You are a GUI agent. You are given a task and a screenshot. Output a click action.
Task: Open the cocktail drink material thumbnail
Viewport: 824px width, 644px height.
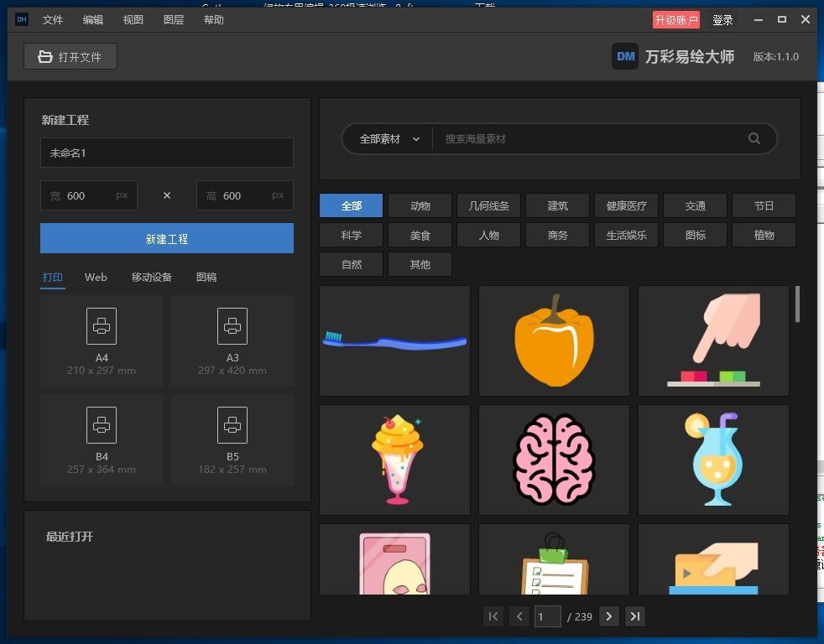tap(713, 460)
